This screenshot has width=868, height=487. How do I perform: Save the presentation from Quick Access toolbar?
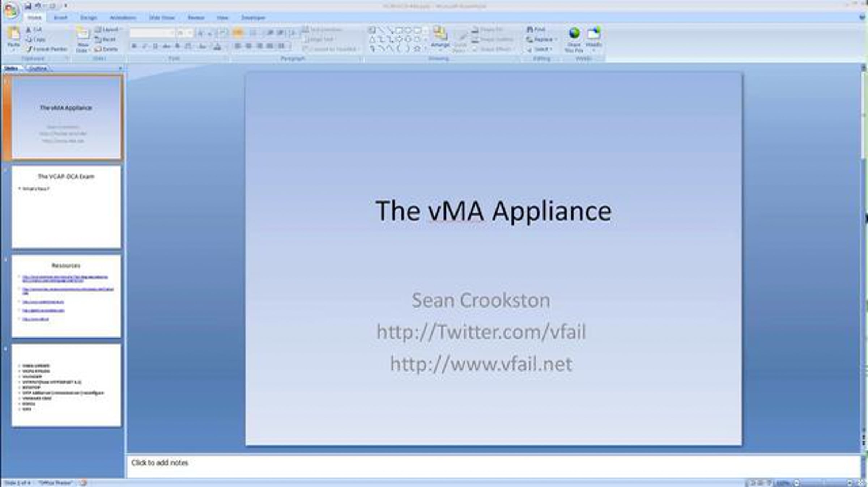pos(28,6)
